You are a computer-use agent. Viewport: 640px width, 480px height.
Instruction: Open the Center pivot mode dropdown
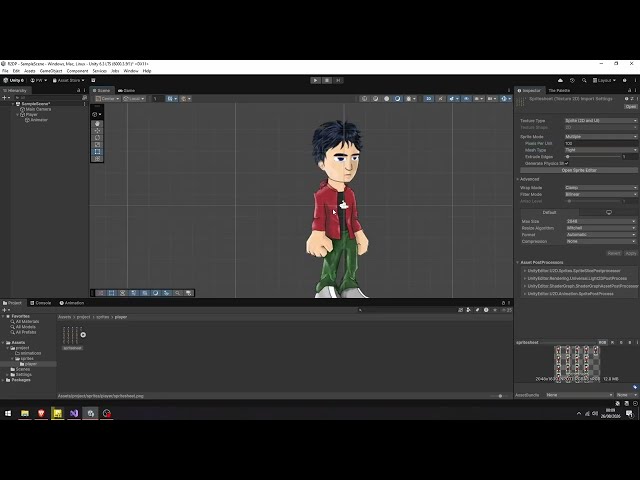[107, 99]
